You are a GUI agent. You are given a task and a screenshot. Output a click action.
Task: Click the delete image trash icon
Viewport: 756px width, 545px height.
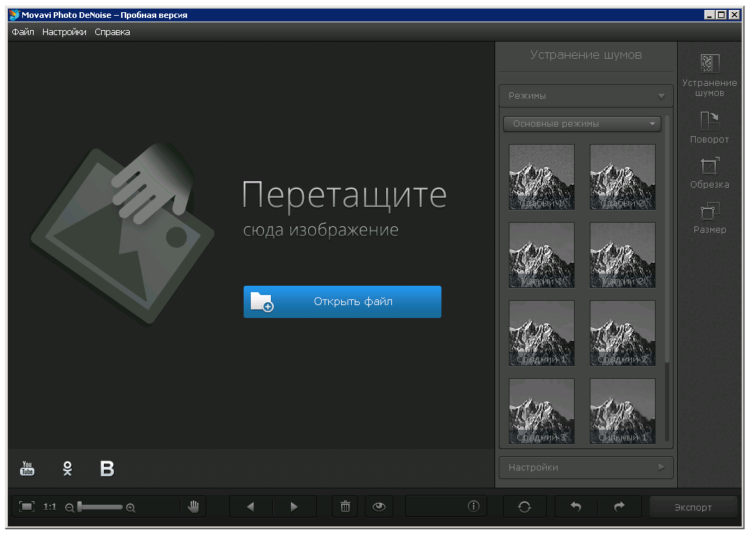(345, 506)
